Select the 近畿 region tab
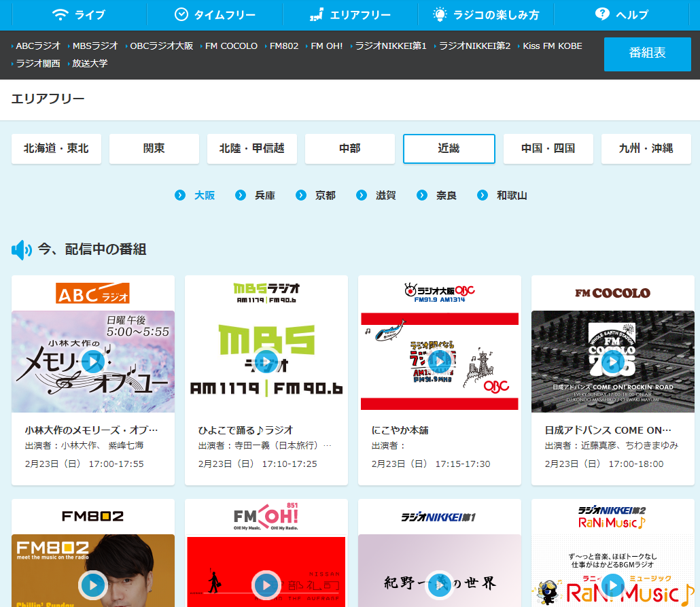 click(x=449, y=149)
